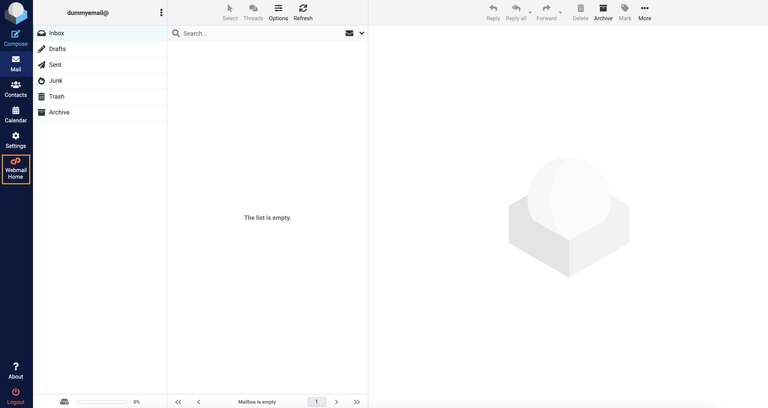Open the envelope message filter

pyautogui.click(x=349, y=33)
